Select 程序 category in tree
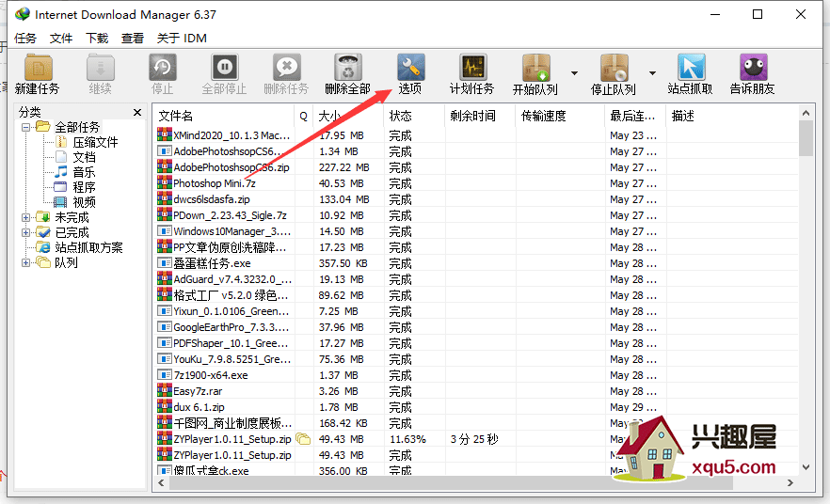 click(84, 187)
